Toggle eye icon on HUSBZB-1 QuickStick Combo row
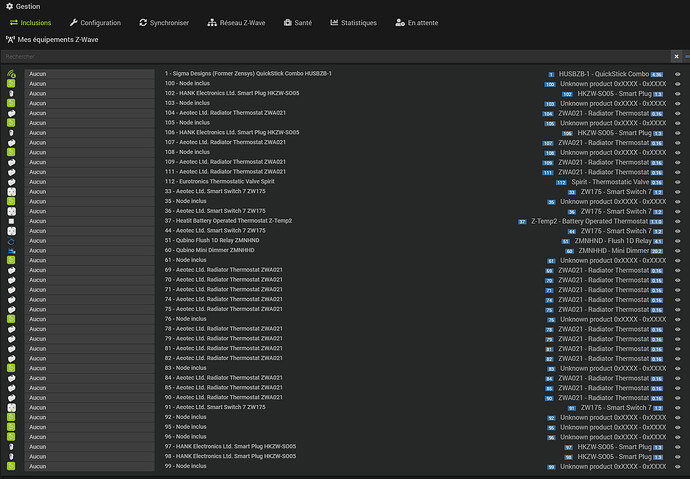690x479 pixels. [678, 74]
